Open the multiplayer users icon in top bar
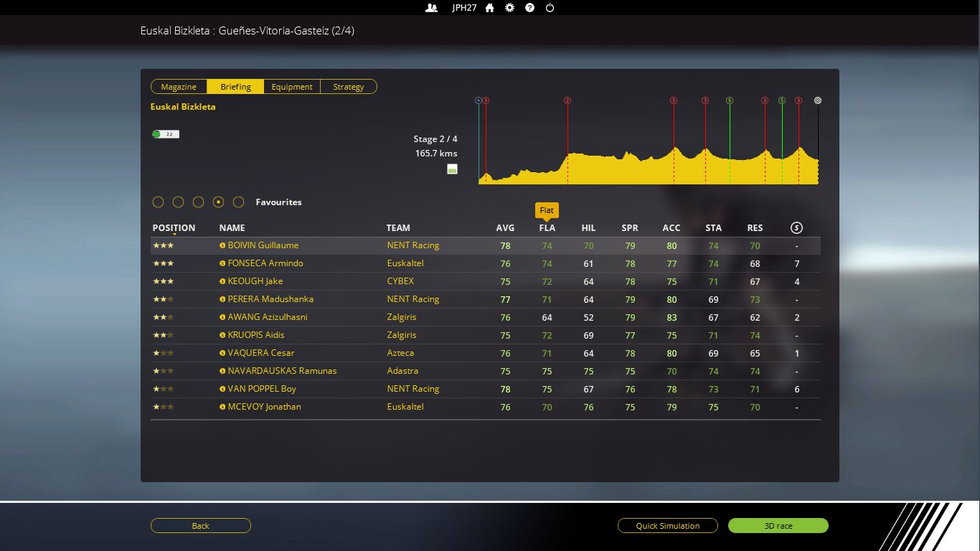The height and width of the screenshot is (551, 980). coord(431,8)
